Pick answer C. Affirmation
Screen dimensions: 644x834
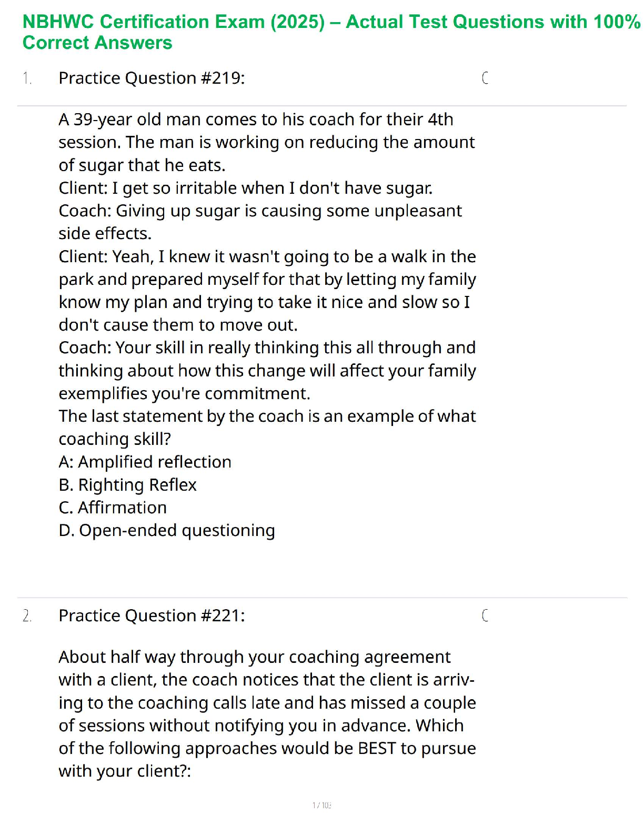click(113, 508)
